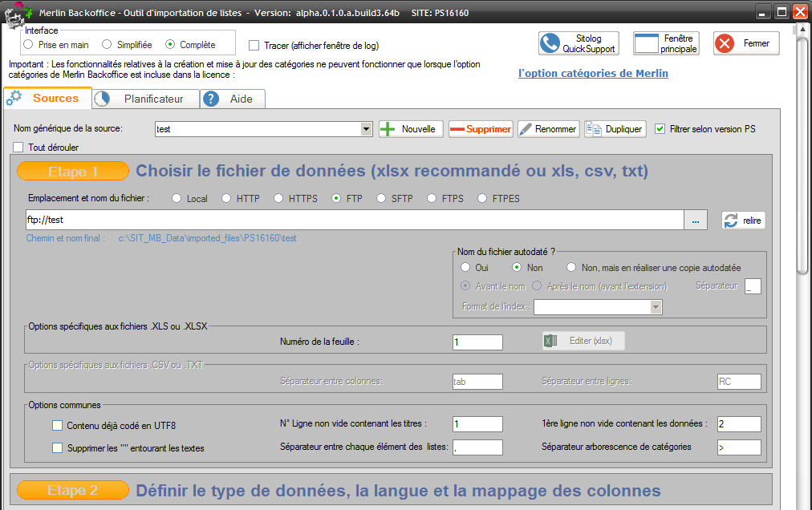Image resolution: width=812 pixels, height=510 pixels.
Task: Select Après le nom option
Action: coord(537,285)
